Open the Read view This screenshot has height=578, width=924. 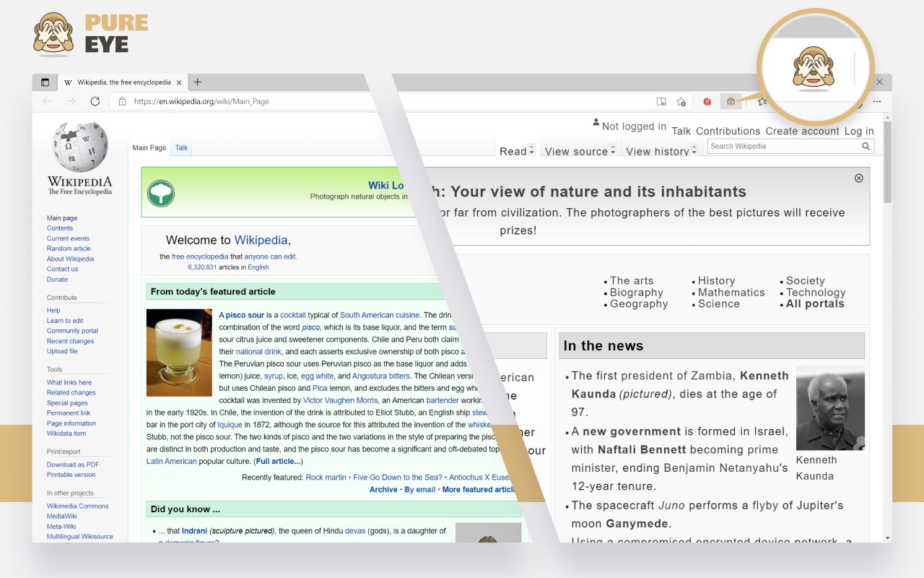(x=513, y=152)
